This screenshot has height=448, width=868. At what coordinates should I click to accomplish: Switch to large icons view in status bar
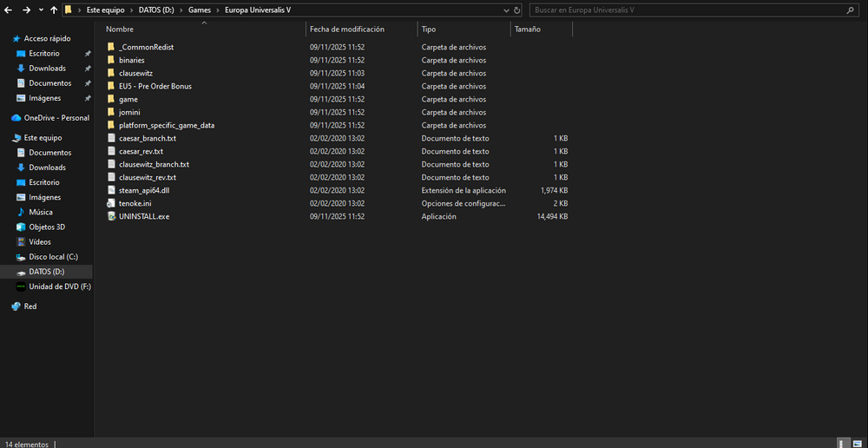(857, 443)
